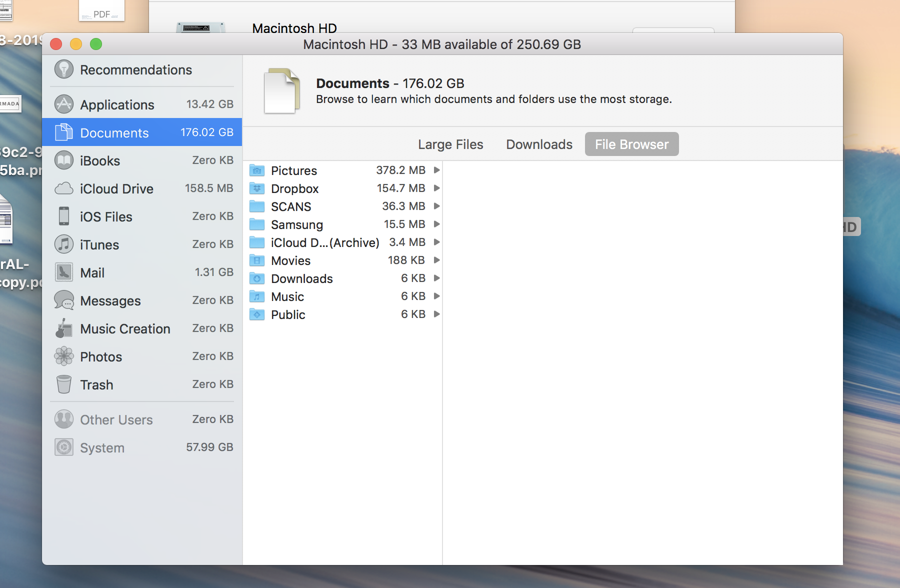Switch to the Downloads tab
The width and height of the screenshot is (900, 588).
tap(539, 144)
